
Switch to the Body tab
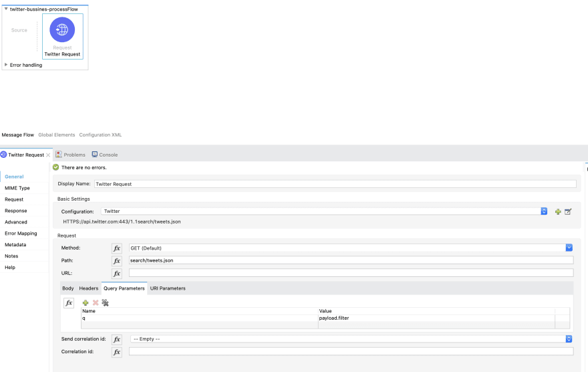tap(68, 288)
